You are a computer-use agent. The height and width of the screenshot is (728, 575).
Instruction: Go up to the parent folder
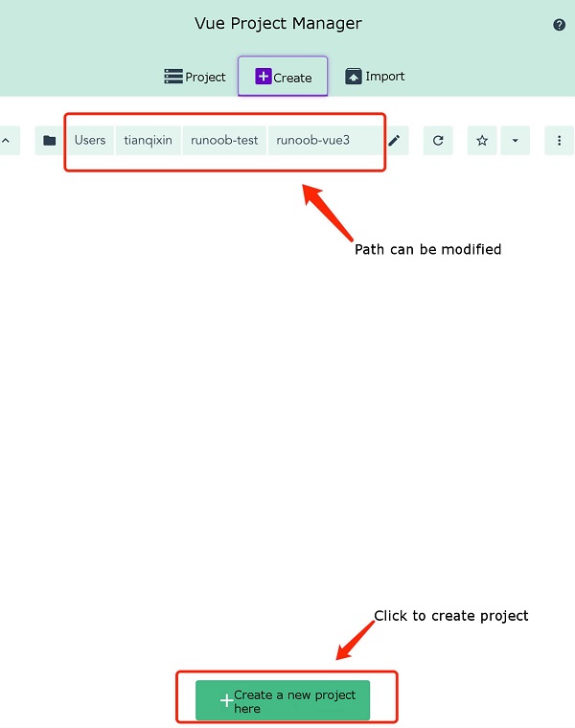tap(6, 141)
